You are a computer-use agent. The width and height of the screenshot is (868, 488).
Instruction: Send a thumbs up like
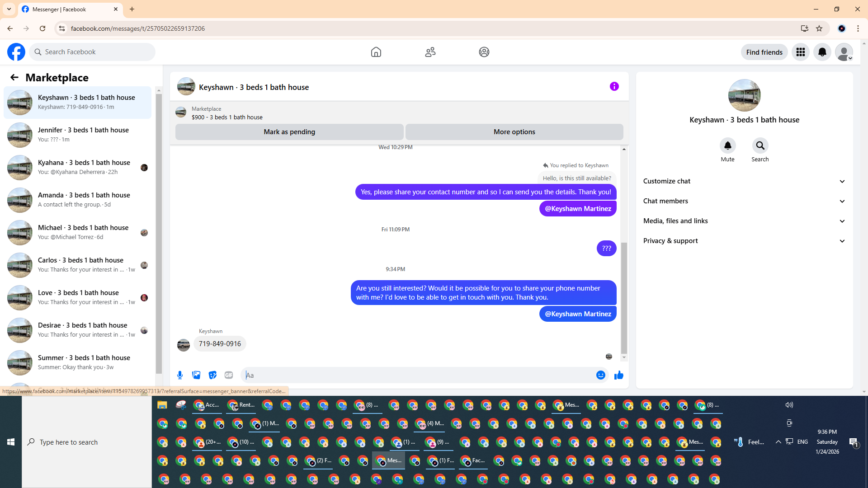pyautogui.click(x=619, y=375)
